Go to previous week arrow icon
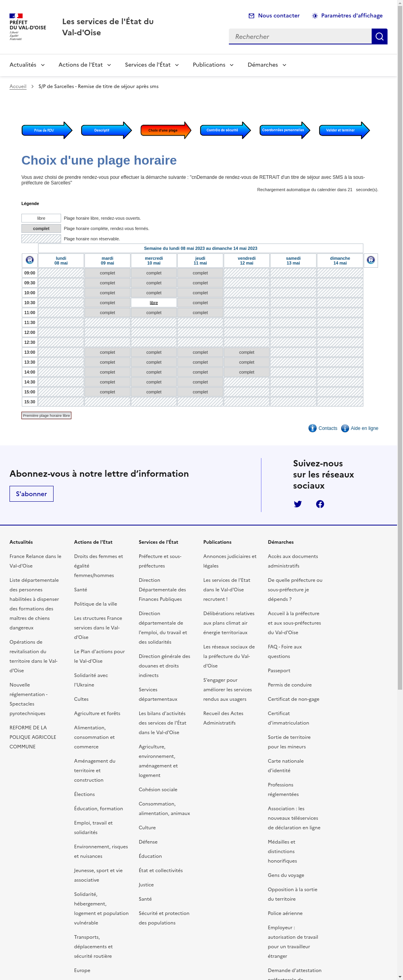Screen dimensions: 403x980 (30, 260)
